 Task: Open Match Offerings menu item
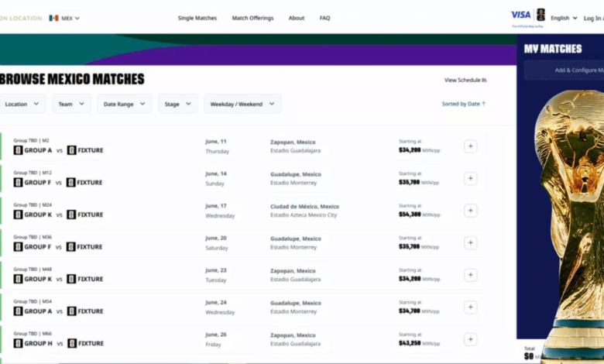252,18
